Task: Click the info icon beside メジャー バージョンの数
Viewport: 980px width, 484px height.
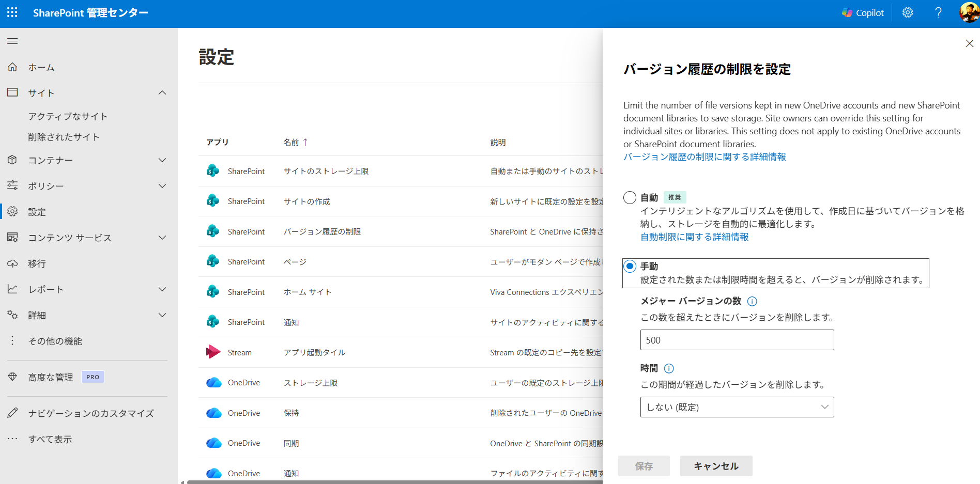Action: (752, 301)
